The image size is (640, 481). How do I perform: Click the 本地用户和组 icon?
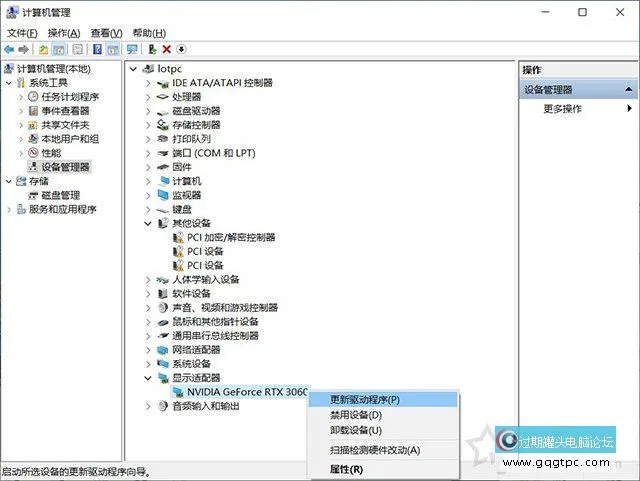(x=33, y=139)
